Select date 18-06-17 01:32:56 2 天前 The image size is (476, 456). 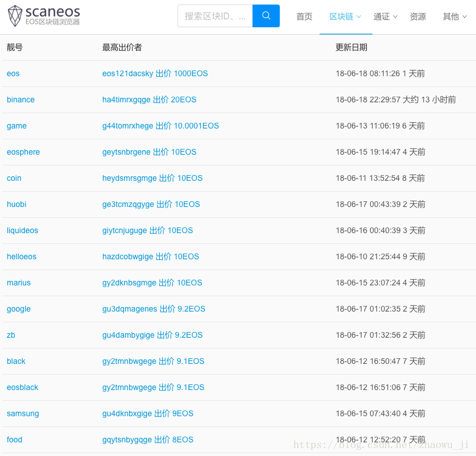coord(380,335)
